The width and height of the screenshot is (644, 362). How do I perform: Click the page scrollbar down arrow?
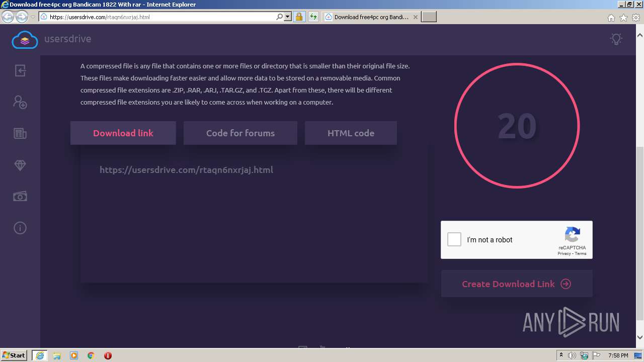[x=639, y=337]
